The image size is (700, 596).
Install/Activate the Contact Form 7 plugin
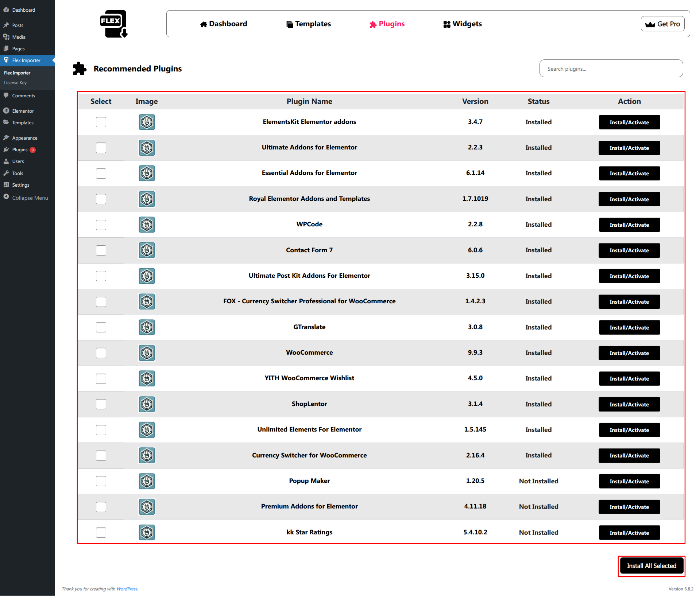(x=629, y=250)
